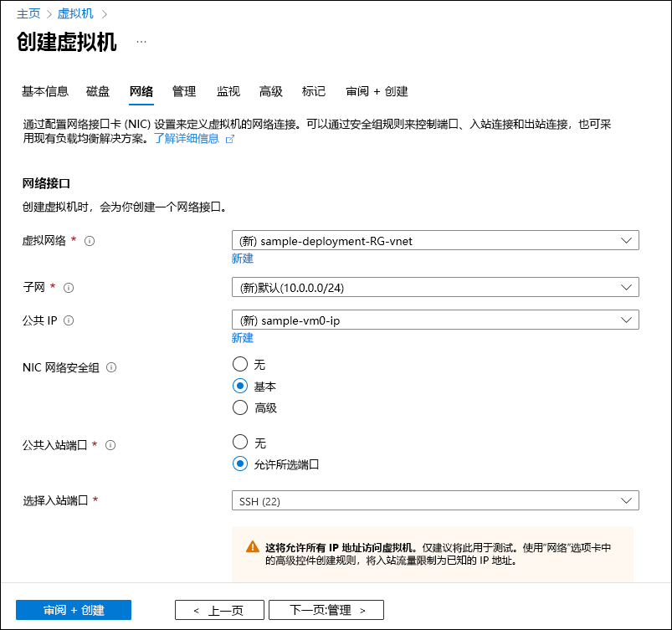This screenshot has width=672, height=630.
Task: Enable the 高级 NIC security group option
Action: [x=239, y=406]
